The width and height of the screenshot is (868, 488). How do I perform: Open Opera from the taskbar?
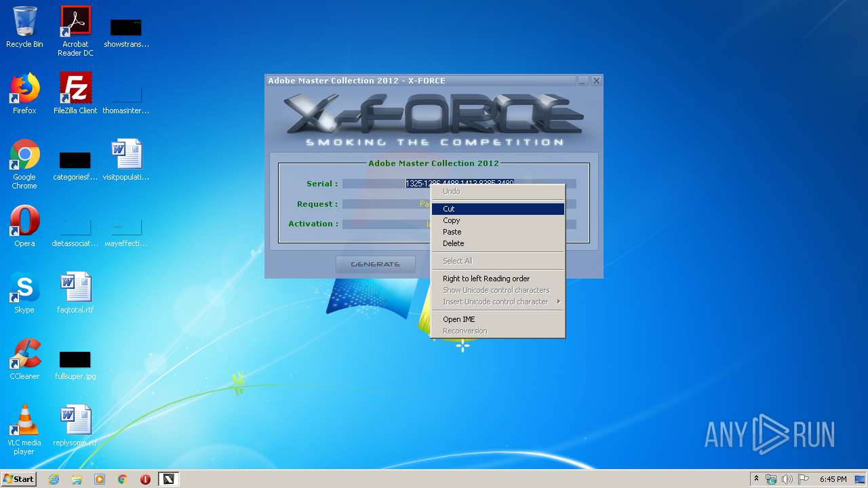pyautogui.click(x=145, y=479)
